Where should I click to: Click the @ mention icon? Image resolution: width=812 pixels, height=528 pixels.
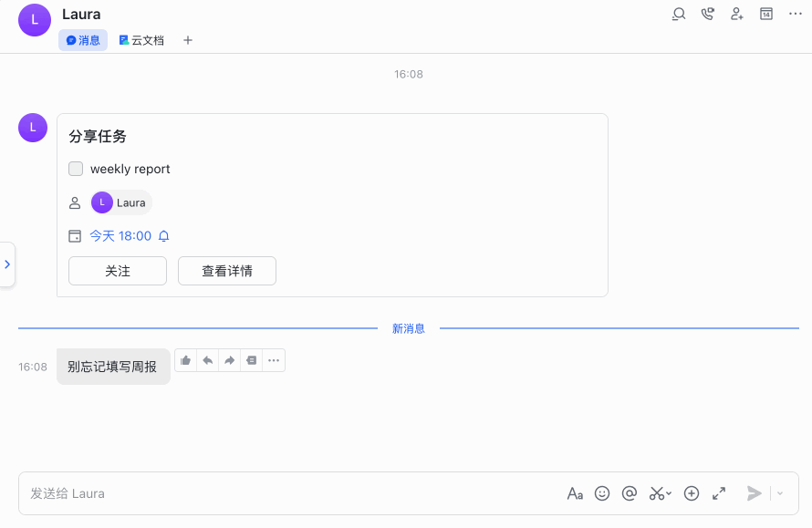coord(630,493)
